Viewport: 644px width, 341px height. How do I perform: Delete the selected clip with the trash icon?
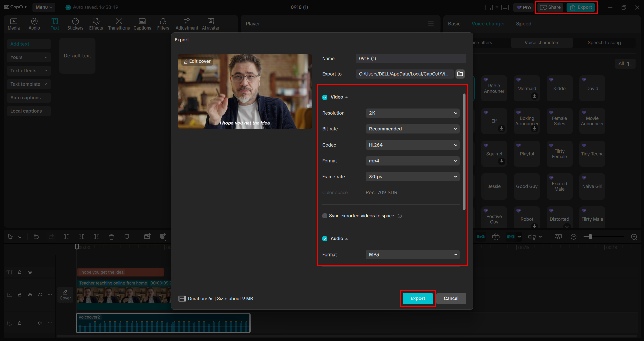click(111, 237)
